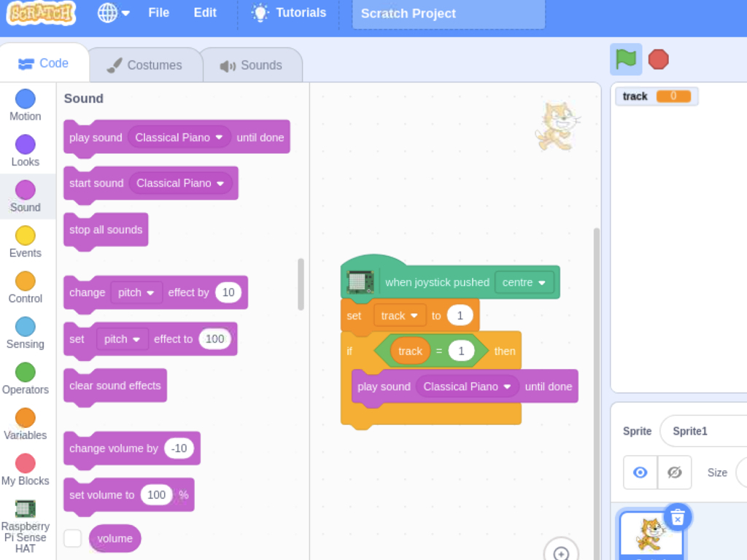Click the block palette scrollbar
This screenshot has height=560, width=747.
[x=301, y=284]
